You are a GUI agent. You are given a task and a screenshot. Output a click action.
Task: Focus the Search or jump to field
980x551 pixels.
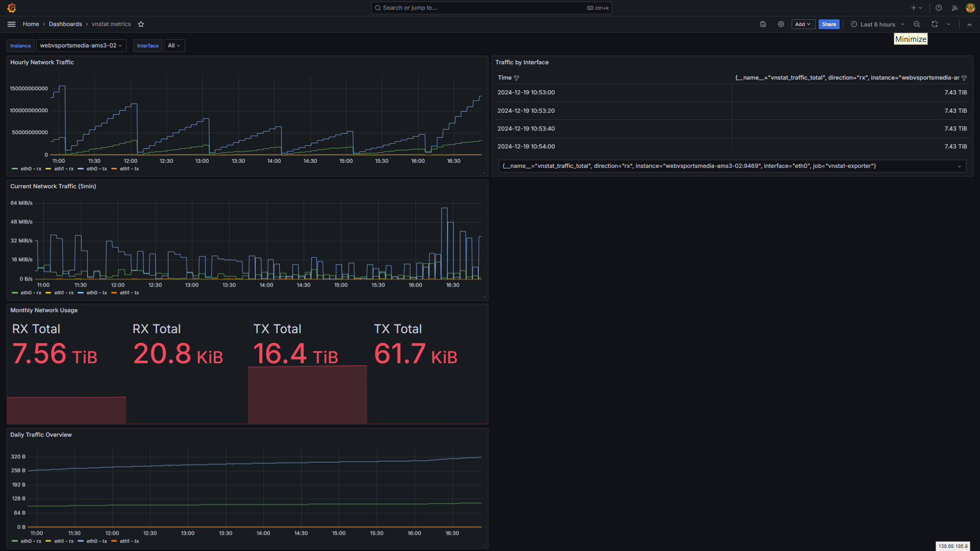491,8
